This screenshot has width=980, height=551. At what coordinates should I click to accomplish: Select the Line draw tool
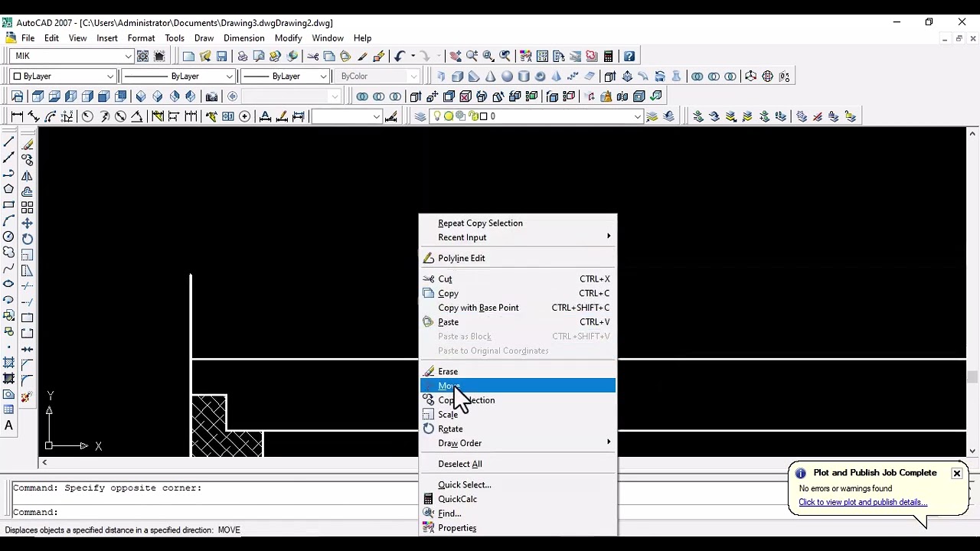(9, 143)
